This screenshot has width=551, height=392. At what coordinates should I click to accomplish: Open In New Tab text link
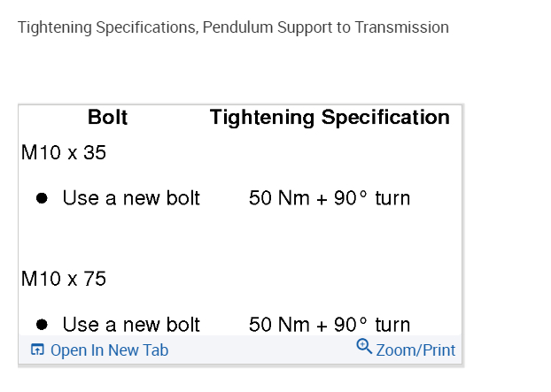[x=109, y=350]
